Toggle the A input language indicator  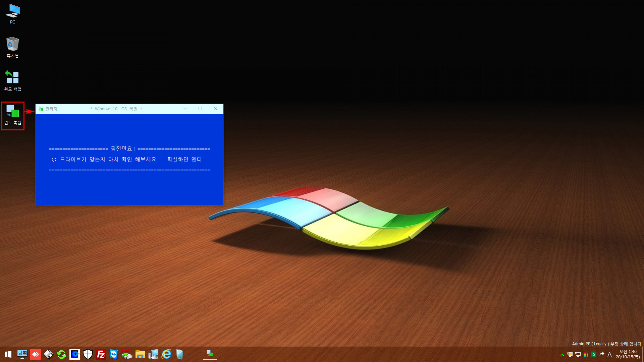610,355
